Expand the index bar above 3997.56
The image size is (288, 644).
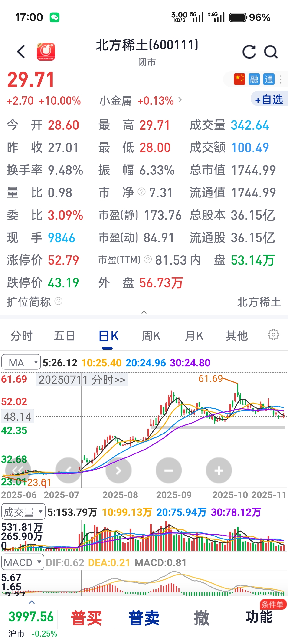pos(32,602)
